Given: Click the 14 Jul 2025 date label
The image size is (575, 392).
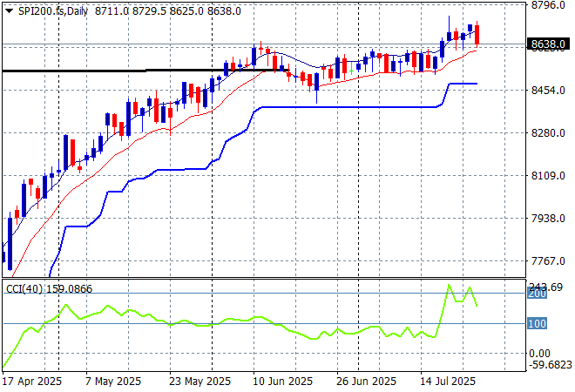Looking at the screenshot, I should pyautogui.click(x=450, y=382).
